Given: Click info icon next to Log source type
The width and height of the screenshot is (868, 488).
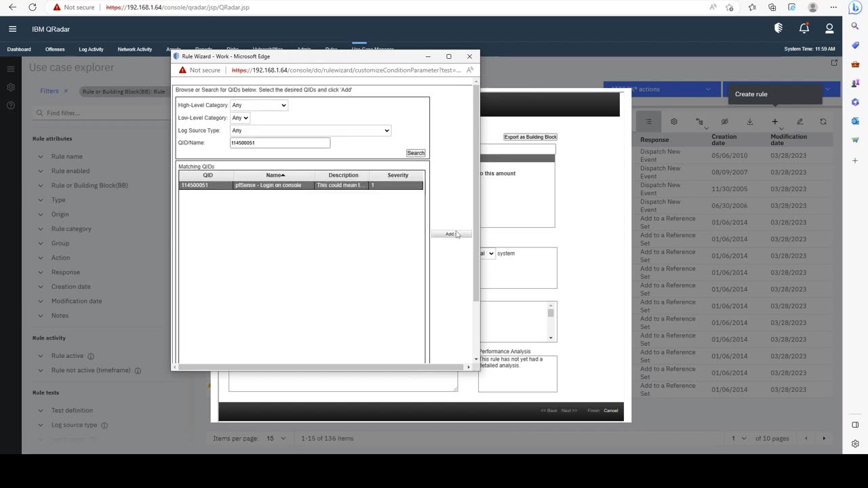Looking at the screenshot, I should tap(104, 425).
